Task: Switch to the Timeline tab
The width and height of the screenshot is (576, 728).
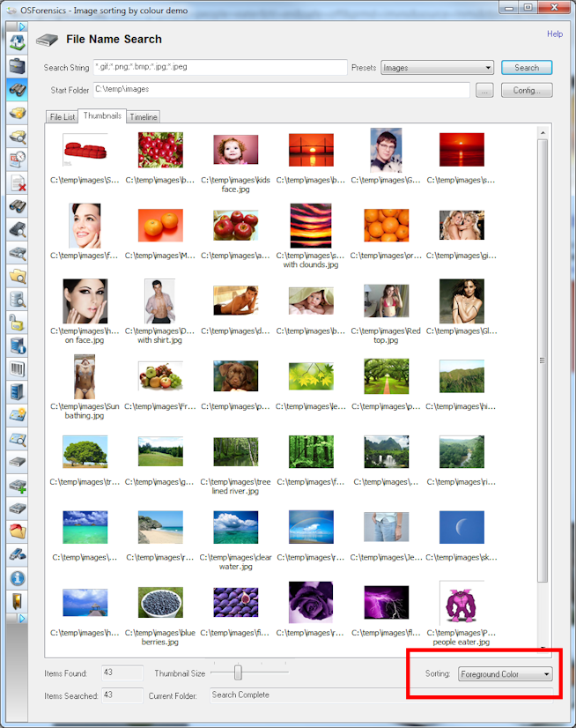Action: pyautogui.click(x=143, y=116)
